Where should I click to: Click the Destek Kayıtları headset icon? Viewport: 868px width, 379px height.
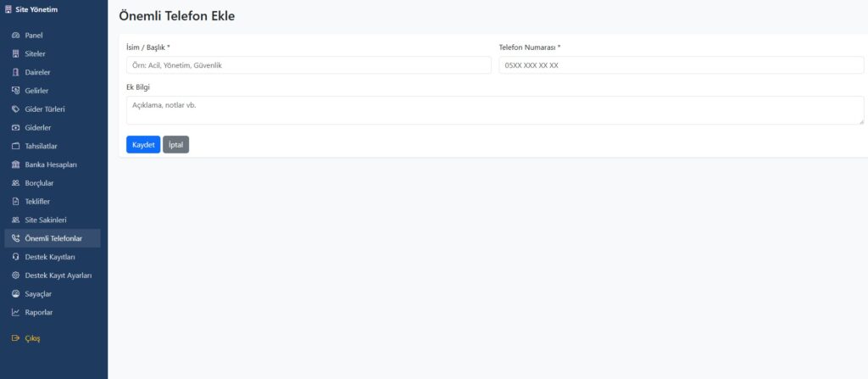point(15,257)
